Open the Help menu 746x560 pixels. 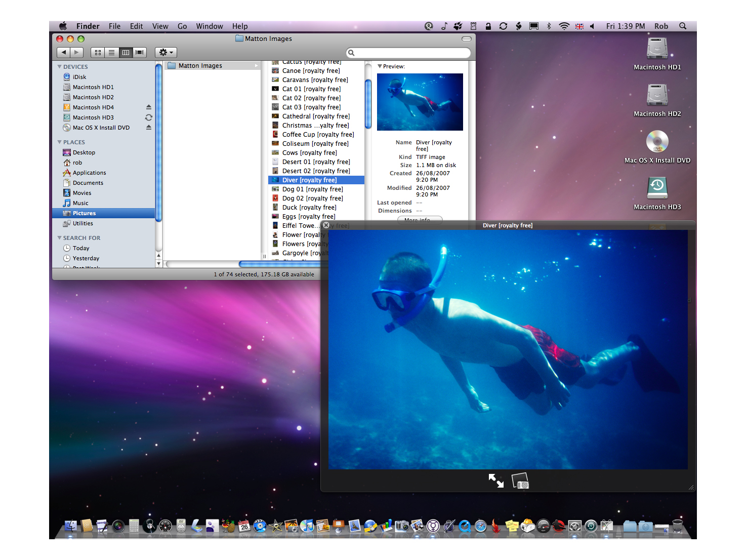click(x=240, y=26)
